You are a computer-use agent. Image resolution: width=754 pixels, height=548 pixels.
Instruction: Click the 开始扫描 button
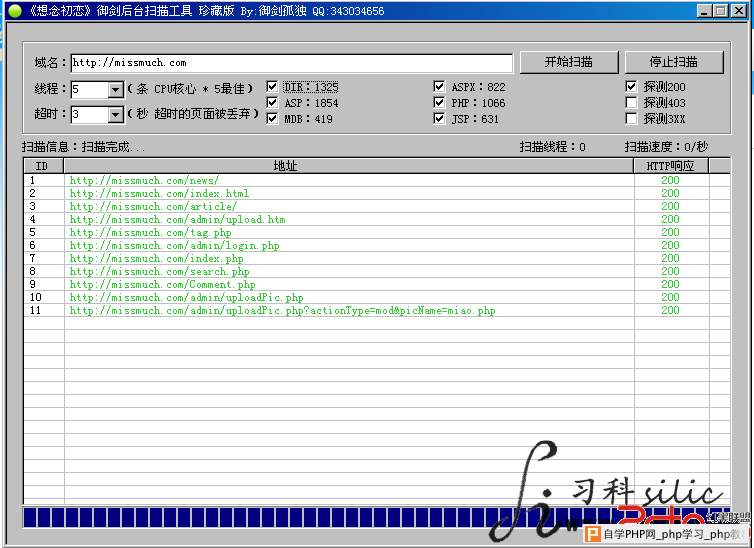click(x=569, y=62)
